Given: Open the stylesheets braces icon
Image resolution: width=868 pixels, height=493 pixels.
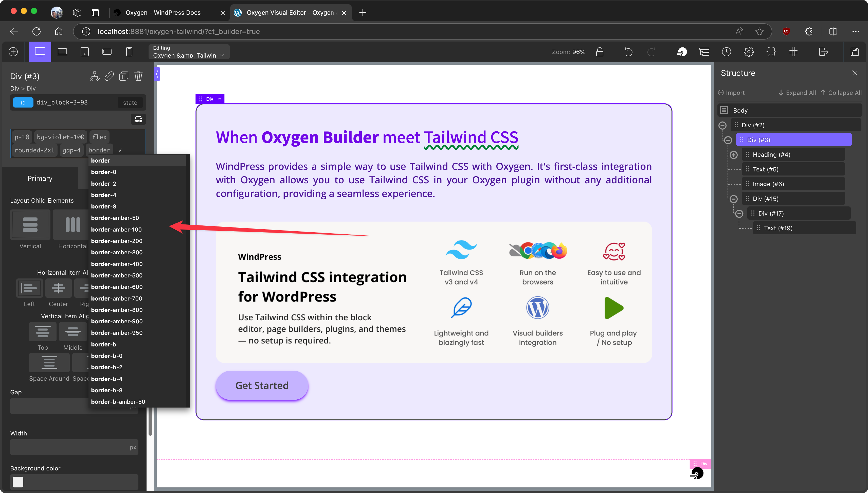Looking at the screenshot, I should 771,52.
